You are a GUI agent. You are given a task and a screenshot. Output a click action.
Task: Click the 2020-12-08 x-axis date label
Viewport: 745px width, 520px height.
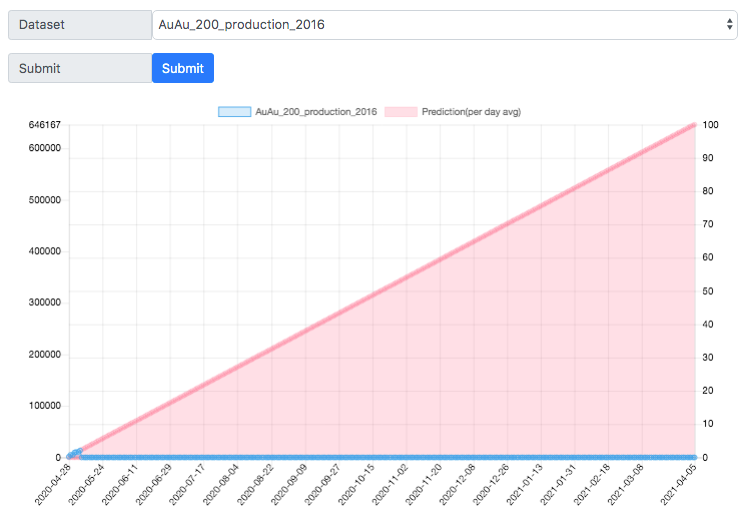click(x=458, y=484)
